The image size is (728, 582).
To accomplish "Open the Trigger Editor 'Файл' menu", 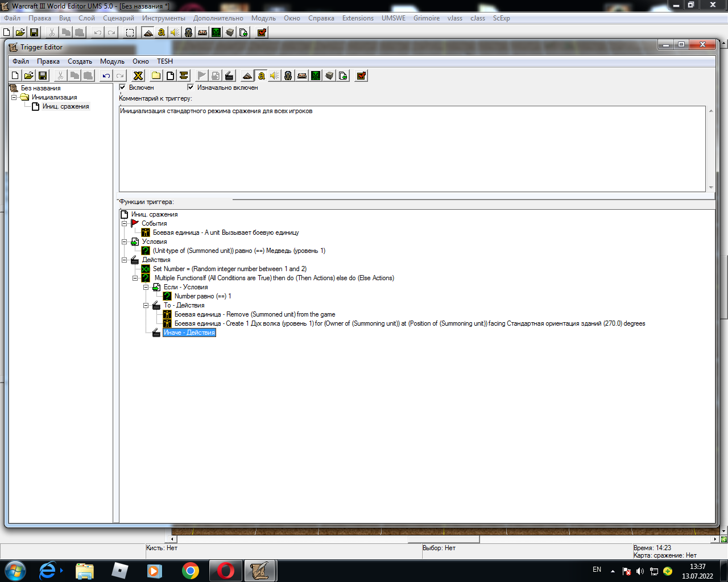I will point(20,61).
